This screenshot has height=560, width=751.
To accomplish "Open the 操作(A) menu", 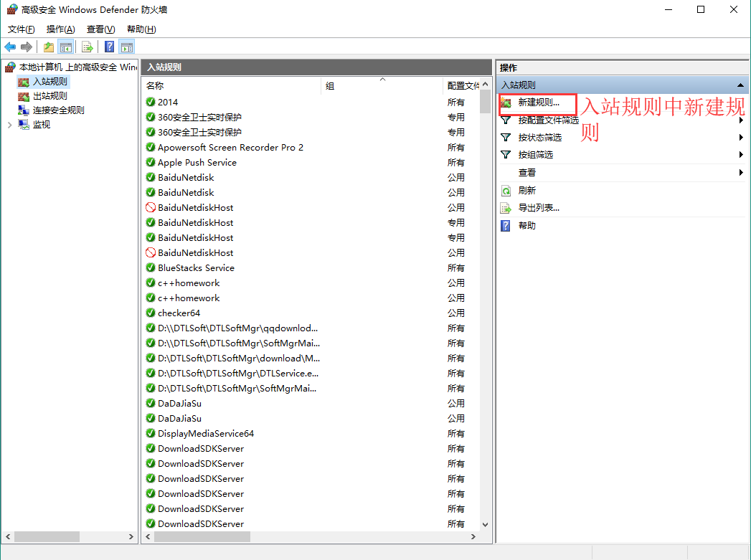I will pyautogui.click(x=61, y=29).
